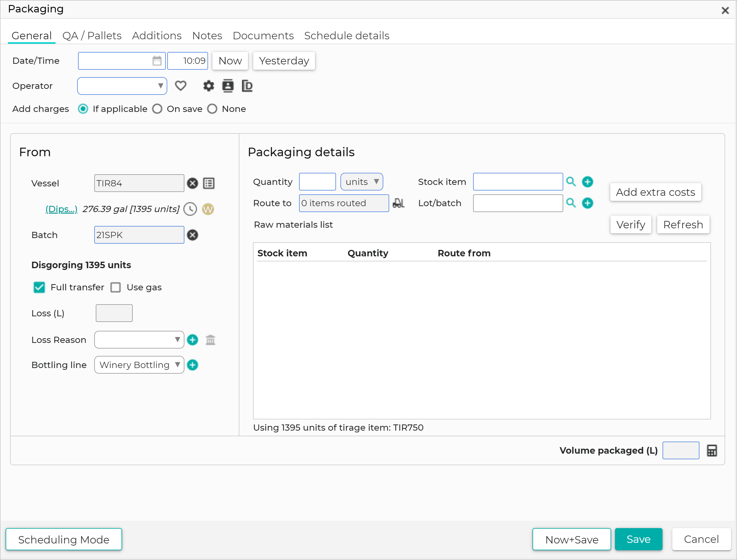The height and width of the screenshot is (560, 737).
Task: Click the Route to items routed field
Action: (x=344, y=203)
